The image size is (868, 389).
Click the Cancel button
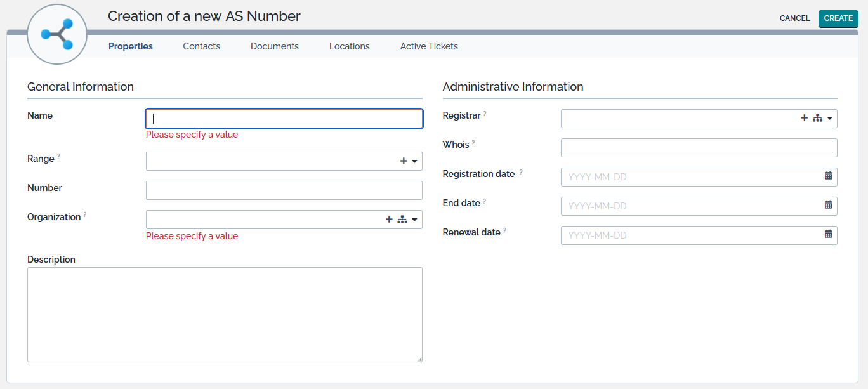click(x=794, y=18)
